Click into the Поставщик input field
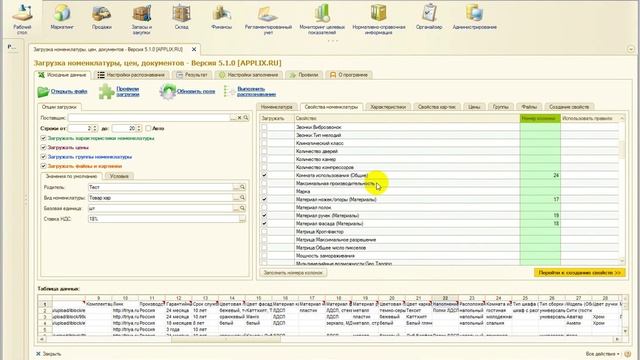This screenshot has width=640, height=360. pyautogui.click(x=149, y=118)
